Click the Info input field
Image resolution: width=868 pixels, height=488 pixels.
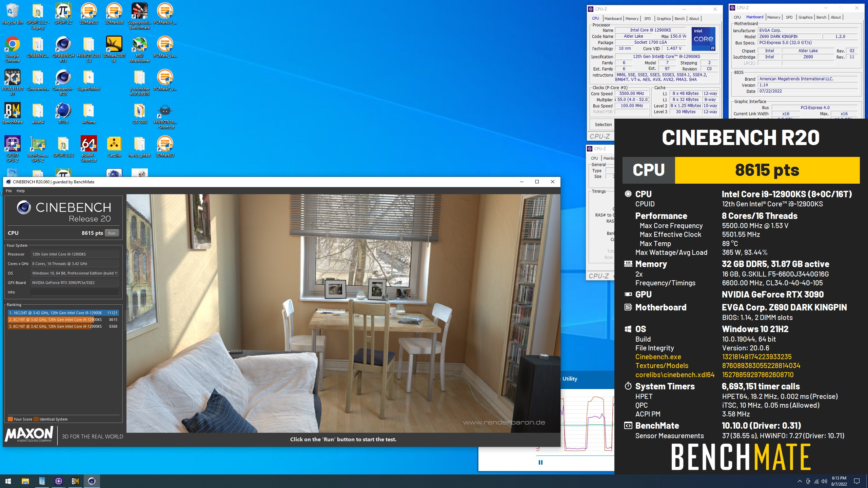[75, 292]
